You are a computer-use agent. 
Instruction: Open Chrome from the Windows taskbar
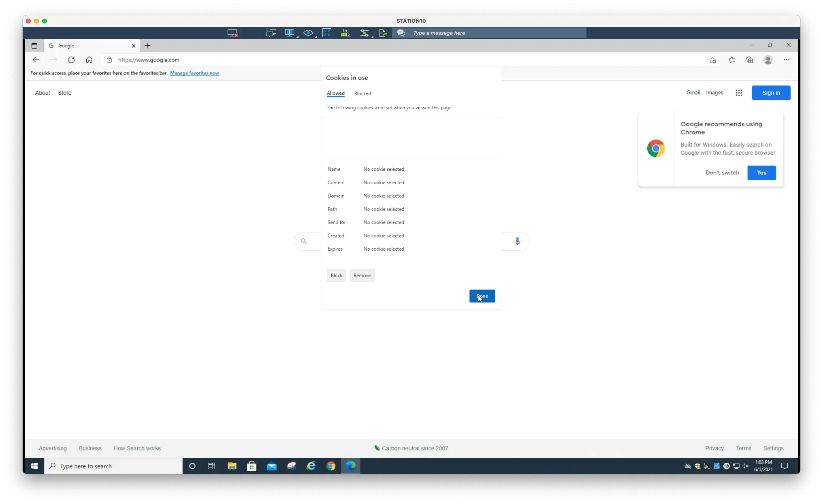[331, 466]
